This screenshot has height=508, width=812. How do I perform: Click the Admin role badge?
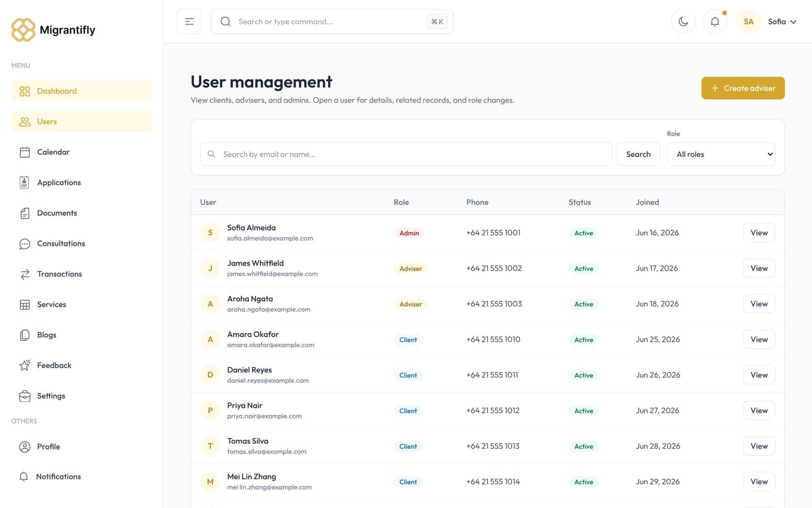pos(409,233)
